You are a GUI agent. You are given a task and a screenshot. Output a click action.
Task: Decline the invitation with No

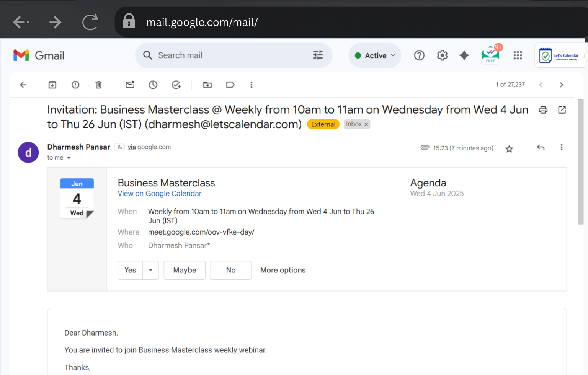click(x=230, y=270)
